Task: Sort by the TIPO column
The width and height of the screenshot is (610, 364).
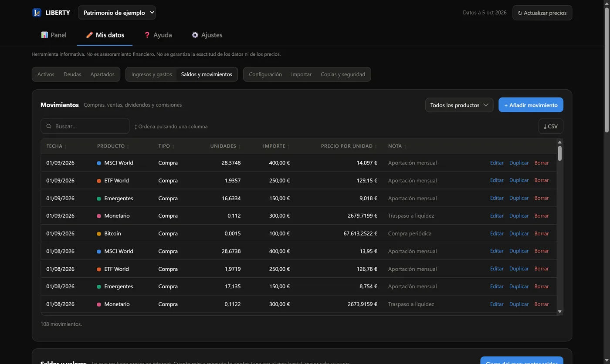Action: click(166, 146)
